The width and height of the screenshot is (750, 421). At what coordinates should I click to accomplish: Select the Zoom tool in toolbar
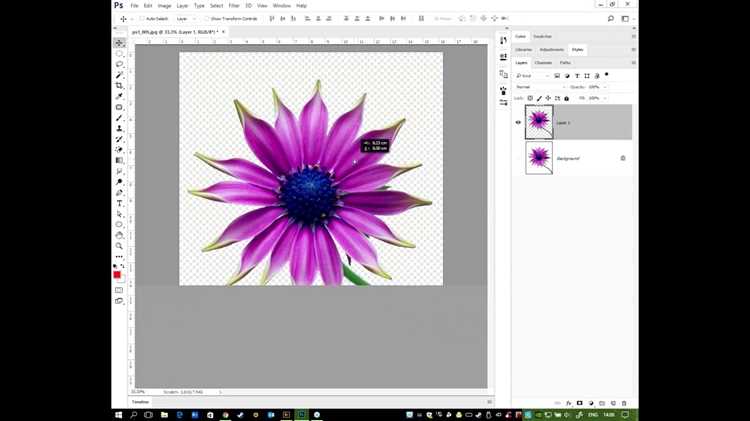119,246
